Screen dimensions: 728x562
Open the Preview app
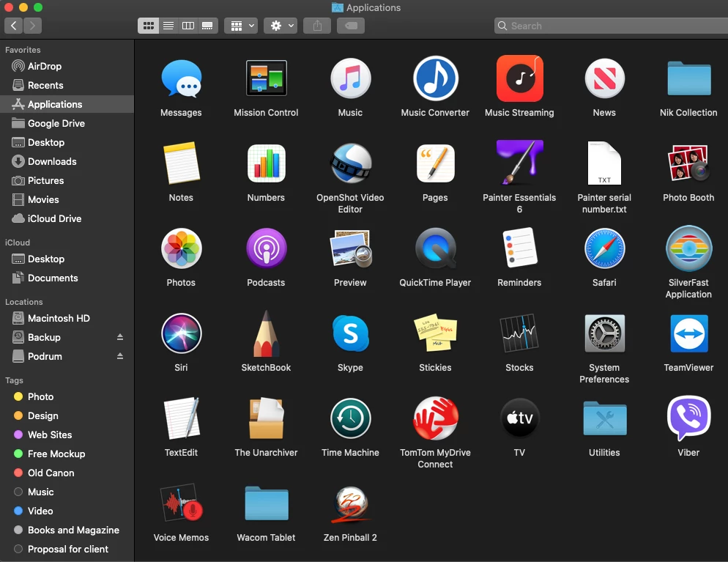(351, 248)
